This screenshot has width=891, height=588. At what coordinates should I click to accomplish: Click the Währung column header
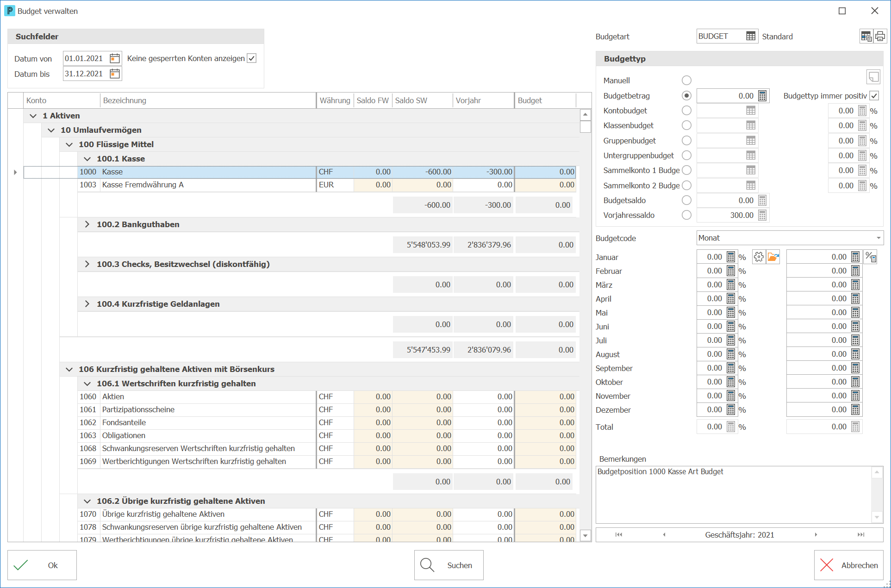335,100
